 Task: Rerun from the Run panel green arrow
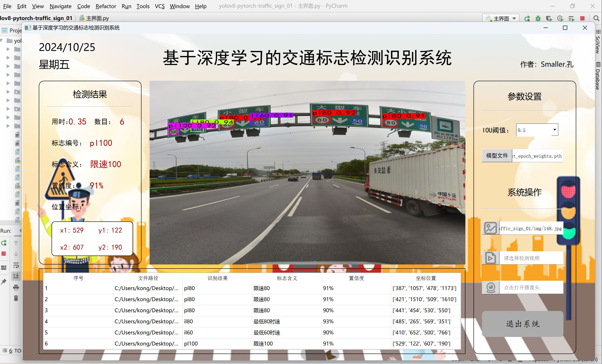pos(4,243)
